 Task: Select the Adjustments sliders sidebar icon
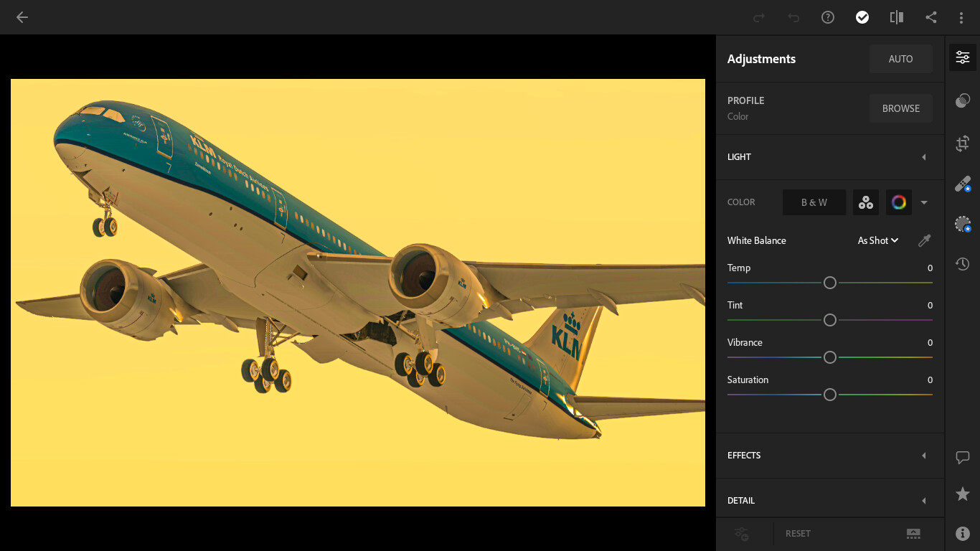pos(963,57)
